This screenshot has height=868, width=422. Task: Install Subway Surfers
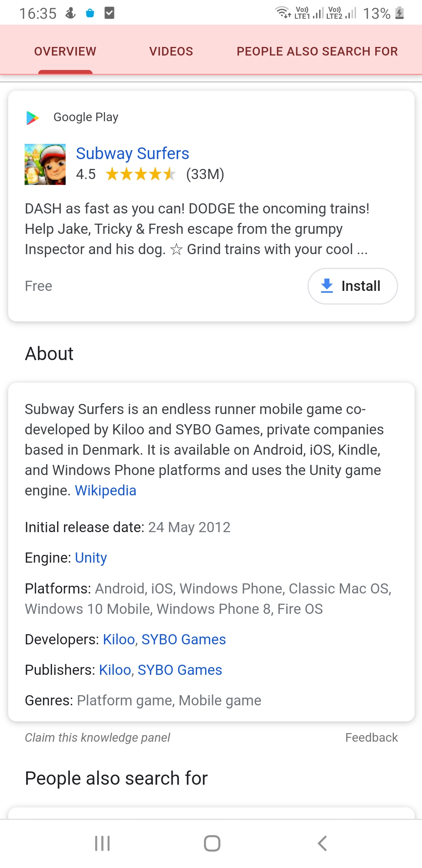pos(352,286)
